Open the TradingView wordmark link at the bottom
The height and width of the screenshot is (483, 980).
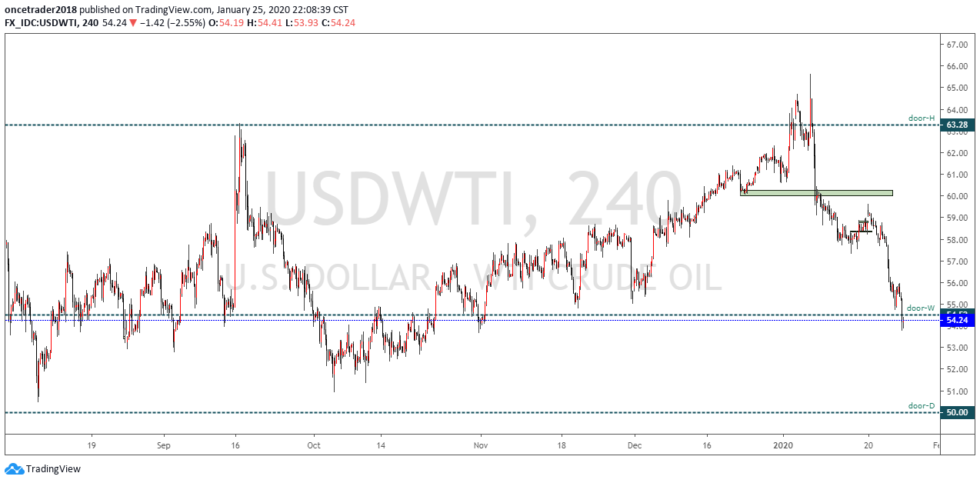pos(53,468)
